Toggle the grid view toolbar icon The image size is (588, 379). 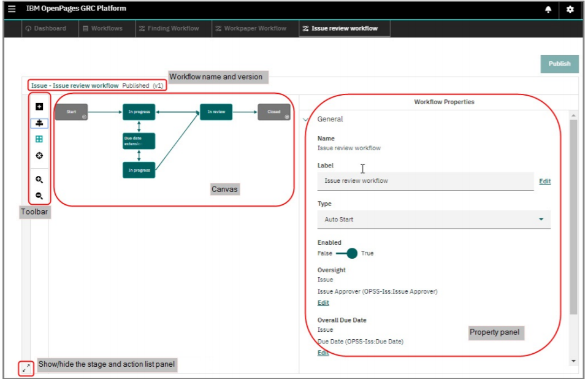pyautogui.click(x=39, y=139)
